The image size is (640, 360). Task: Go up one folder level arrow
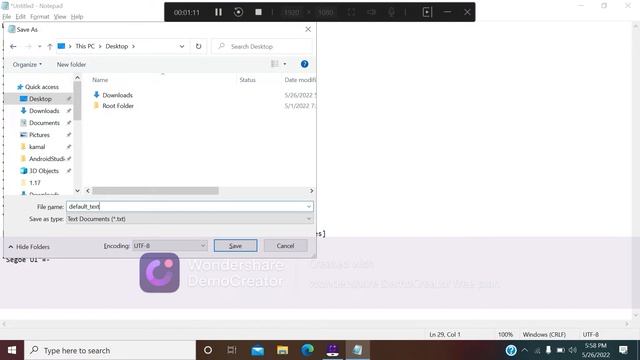[50, 47]
